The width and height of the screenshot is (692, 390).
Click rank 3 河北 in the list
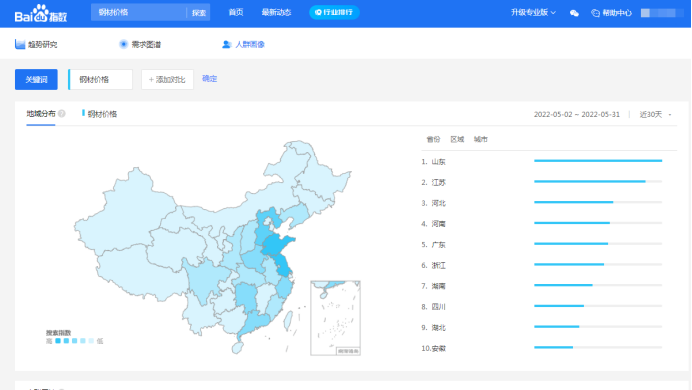click(433, 203)
